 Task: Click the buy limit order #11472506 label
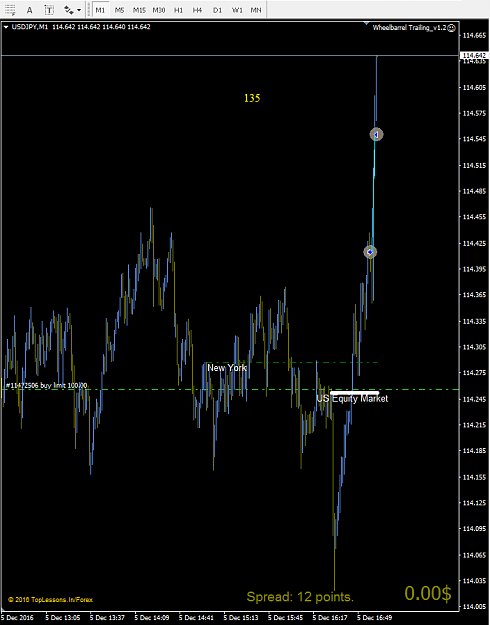coord(47,385)
